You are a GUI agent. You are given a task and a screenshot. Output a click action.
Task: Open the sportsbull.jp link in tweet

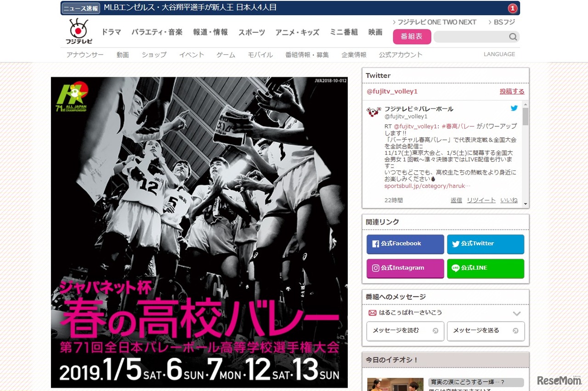428,186
